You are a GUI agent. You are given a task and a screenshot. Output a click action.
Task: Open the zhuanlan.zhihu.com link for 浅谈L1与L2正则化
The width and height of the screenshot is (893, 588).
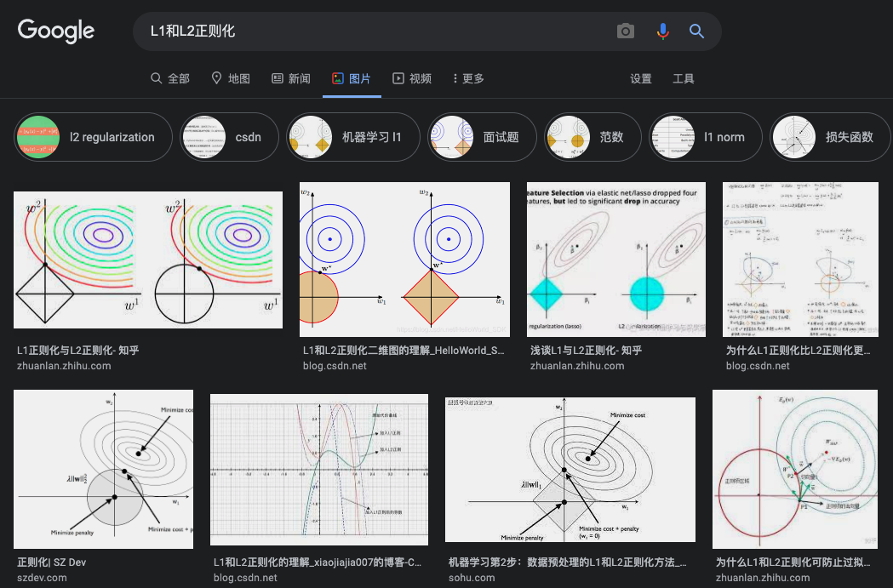point(577,366)
